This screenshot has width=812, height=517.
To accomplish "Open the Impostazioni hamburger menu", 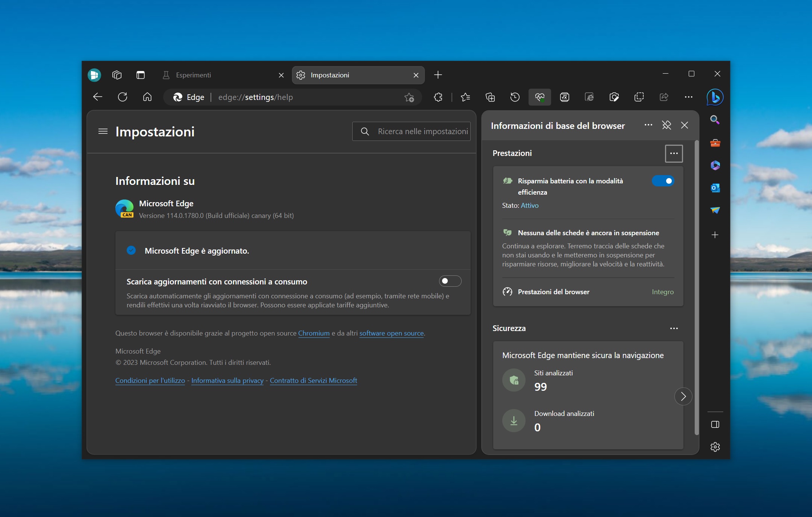I will (103, 132).
